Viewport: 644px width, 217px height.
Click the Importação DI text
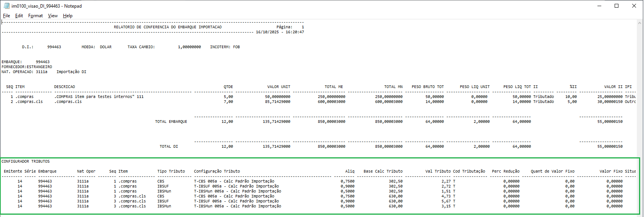click(71, 72)
